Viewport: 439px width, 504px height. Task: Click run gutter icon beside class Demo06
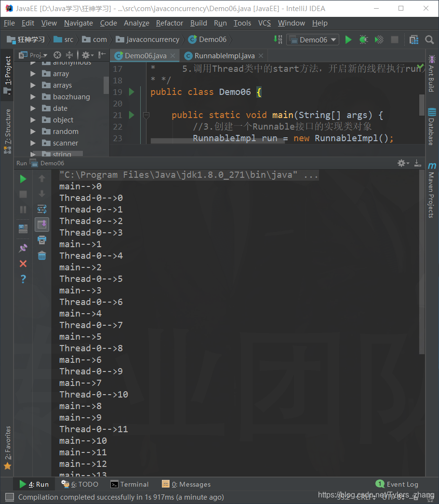tap(132, 92)
